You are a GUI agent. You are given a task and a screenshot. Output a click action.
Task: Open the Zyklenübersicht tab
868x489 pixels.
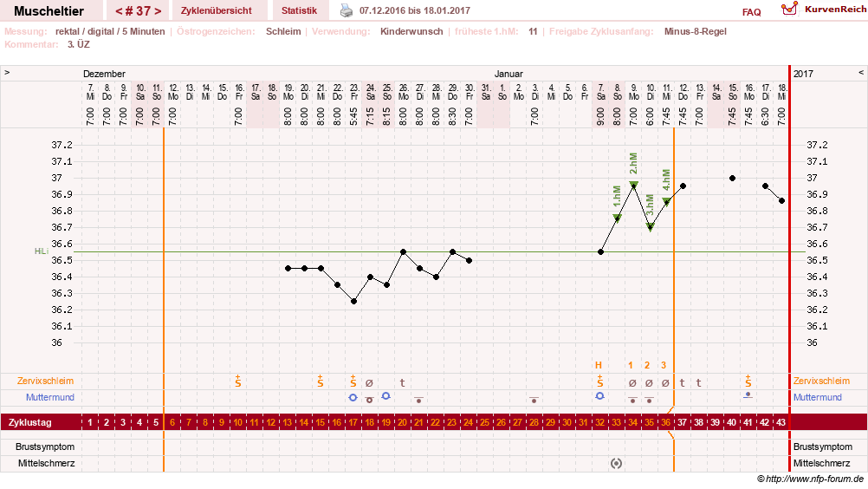coord(216,10)
